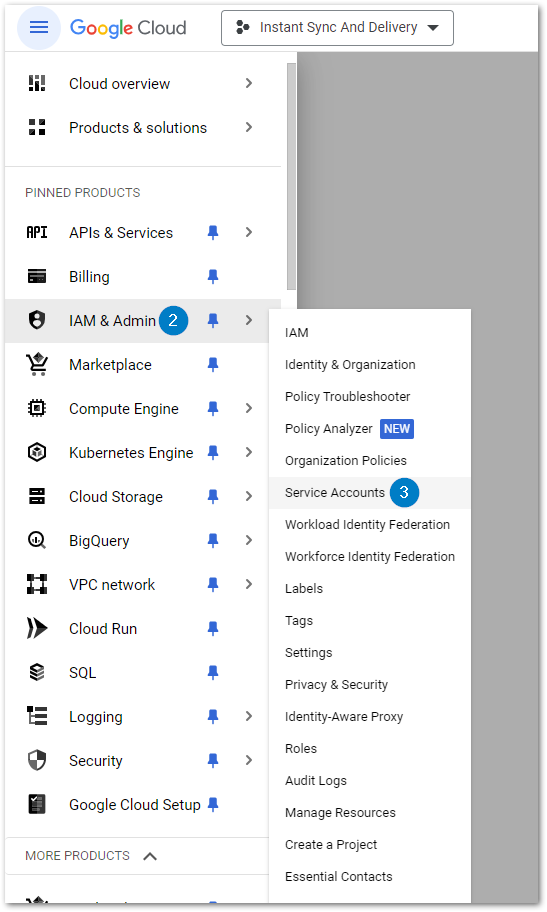Click the Cloud Run arrows icon

pyautogui.click(x=37, y=628)
